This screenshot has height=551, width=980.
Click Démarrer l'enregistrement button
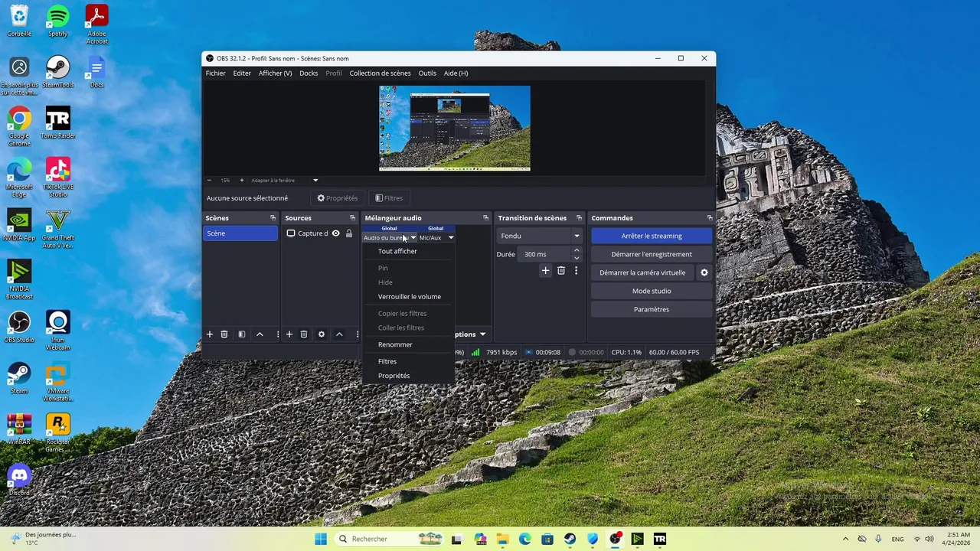(652, 254)
